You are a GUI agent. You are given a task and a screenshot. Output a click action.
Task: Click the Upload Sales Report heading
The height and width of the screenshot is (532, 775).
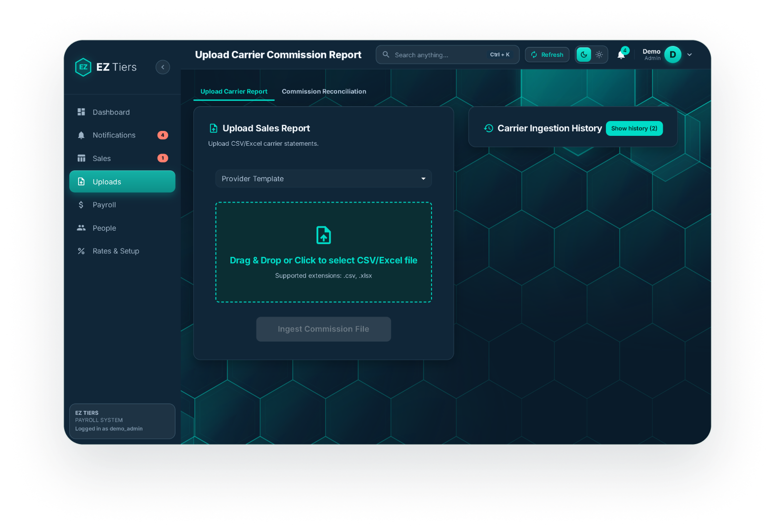(266, 128)
